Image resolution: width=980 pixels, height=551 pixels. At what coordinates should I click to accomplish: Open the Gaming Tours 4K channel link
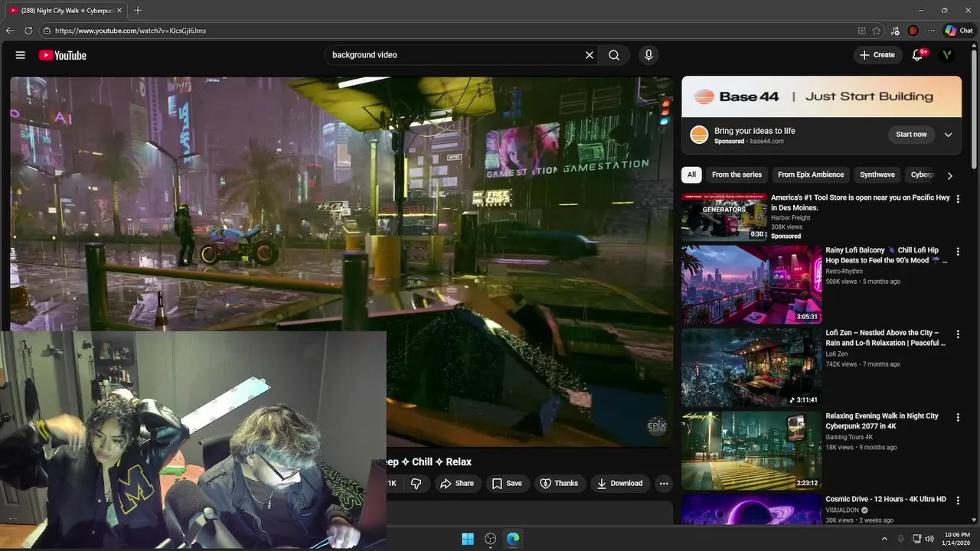(849, 437)
